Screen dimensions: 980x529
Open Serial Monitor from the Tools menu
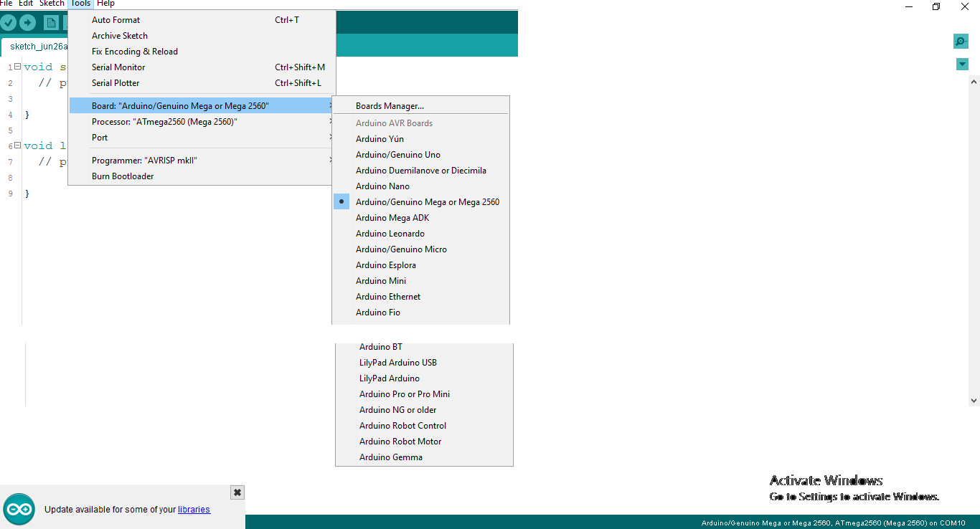point(202,67)
